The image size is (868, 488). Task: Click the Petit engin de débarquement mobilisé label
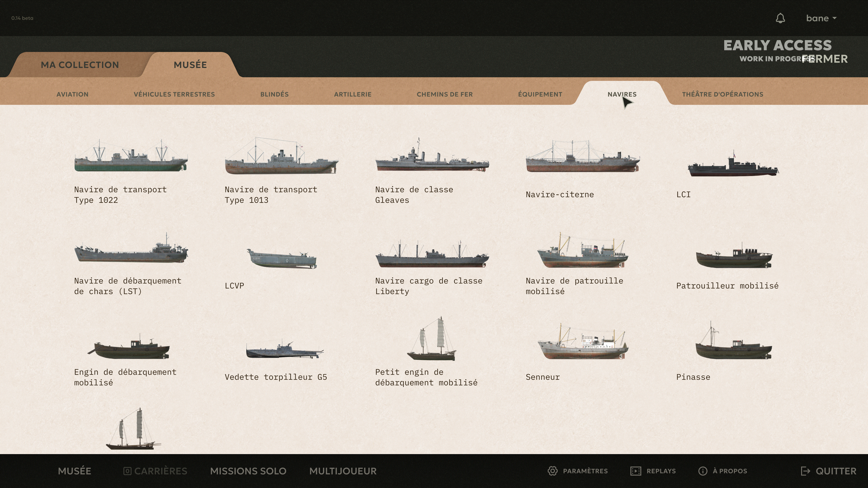point(426,377)
